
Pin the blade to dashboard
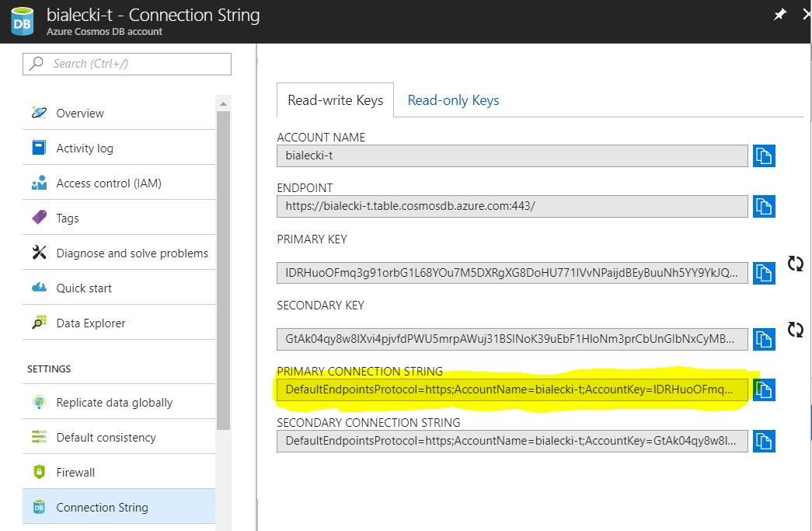click(780, 15)
